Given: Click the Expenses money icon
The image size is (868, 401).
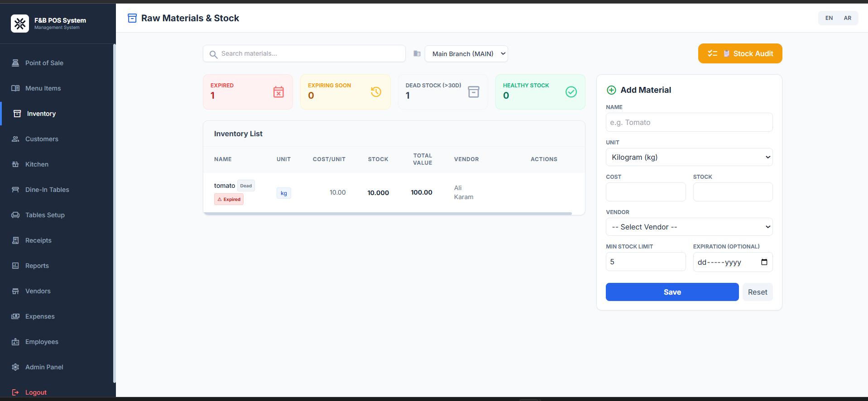Looking at the screenshot, I should pos(15,316).
